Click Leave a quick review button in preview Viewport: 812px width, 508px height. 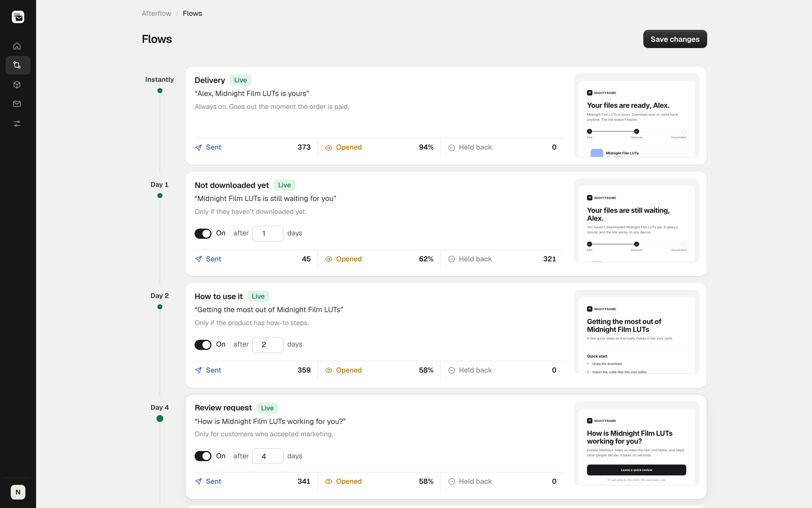[636, 470]
